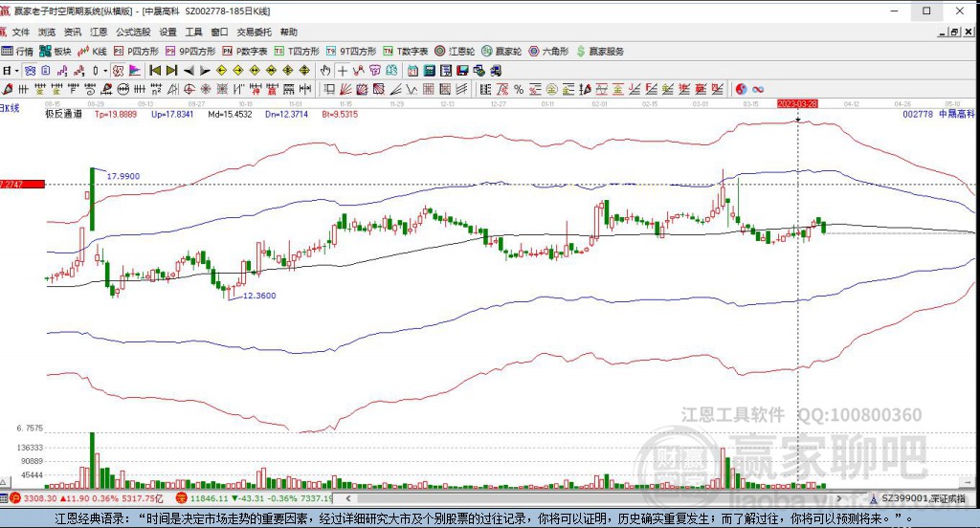Click the infinity symbol icon
This screenshot has height=528, width=980.
[x=758, y=89]
